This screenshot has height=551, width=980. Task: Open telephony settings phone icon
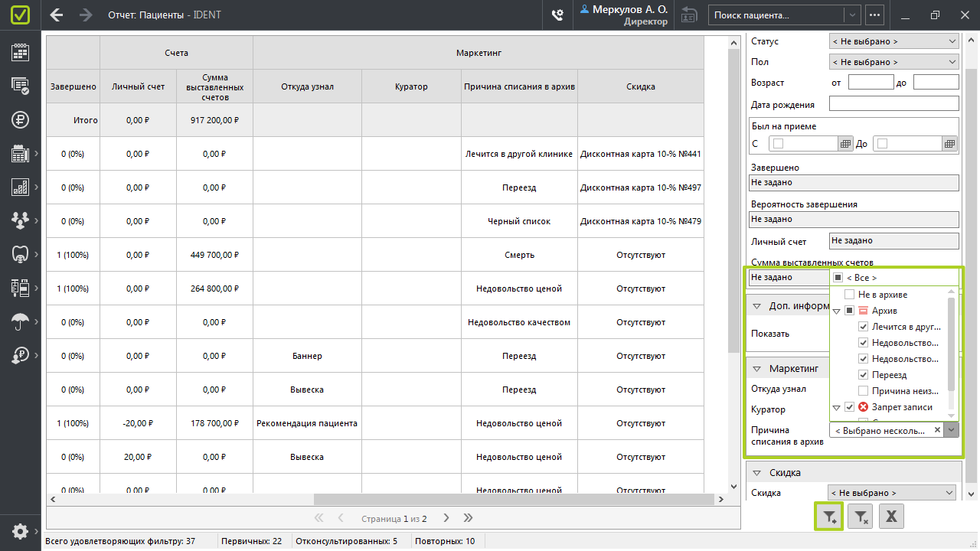[558, 15]
